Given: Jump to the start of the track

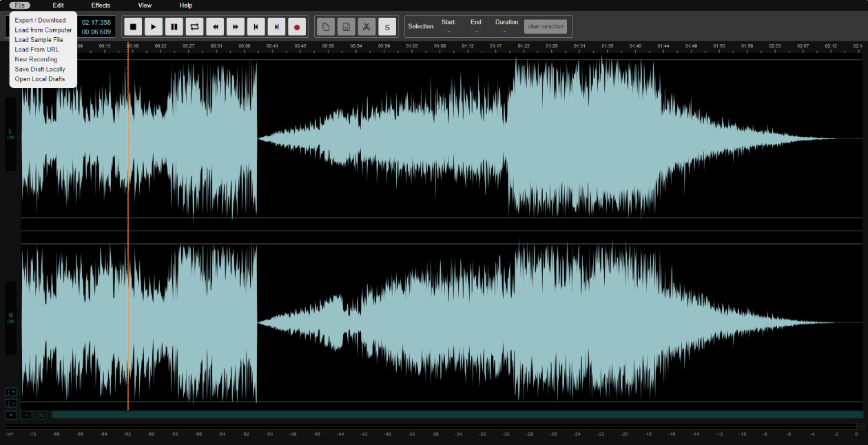Looking at the screenshot, I should 256,27.
